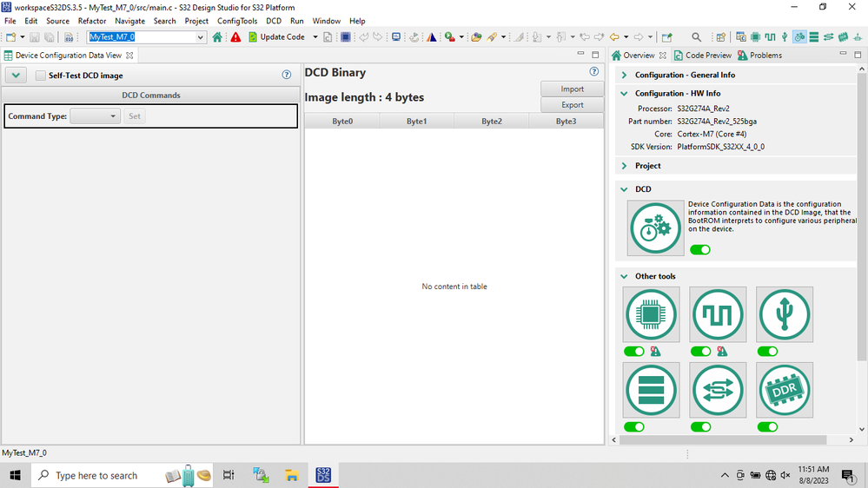
Task: Click the New wizard toolbar icon
Action: point(10,37)
